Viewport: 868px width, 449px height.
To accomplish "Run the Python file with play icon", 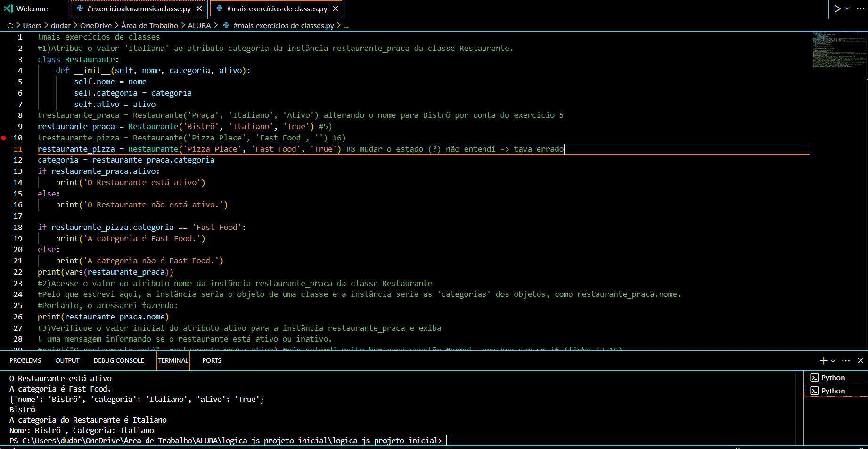I will click(x=837, y=8).
